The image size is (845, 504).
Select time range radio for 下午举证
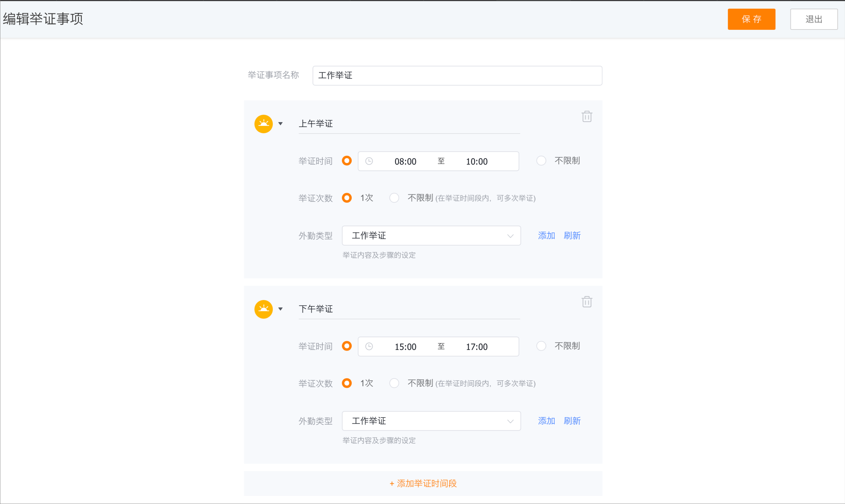click(x=347, y=346)
